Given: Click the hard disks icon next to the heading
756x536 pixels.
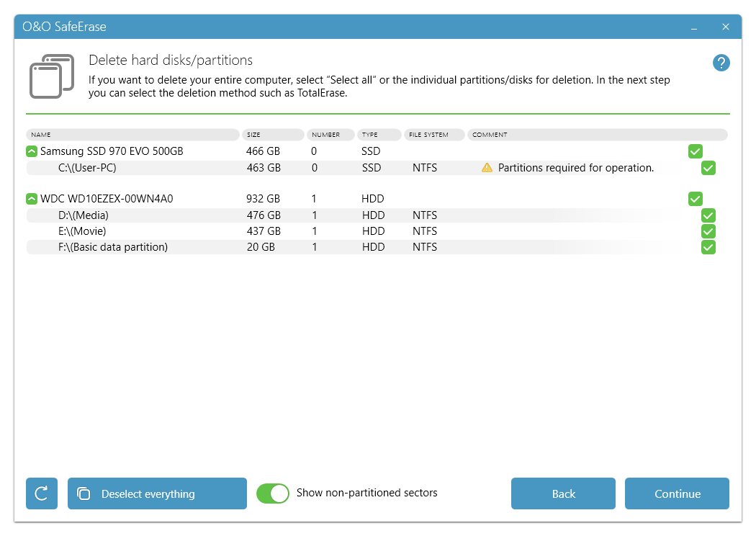Looking at the screenshot, I should click(x=52, y=76).
